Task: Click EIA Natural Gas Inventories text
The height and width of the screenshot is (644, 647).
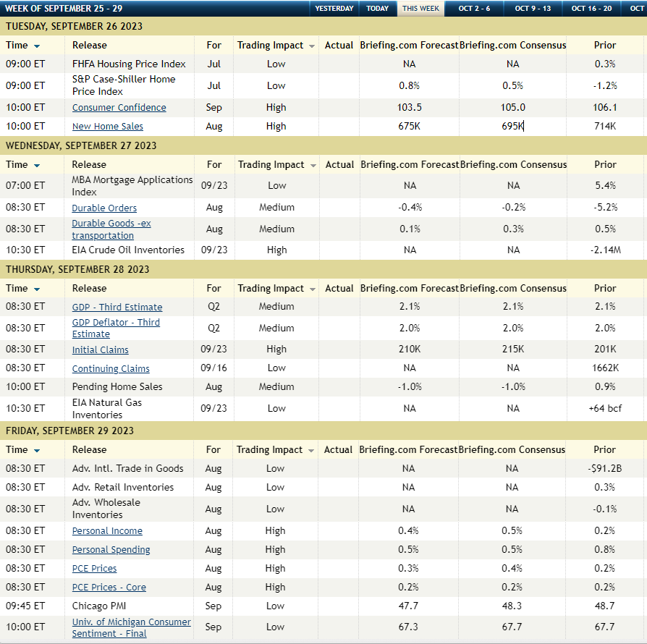Action: (x=107, y=408)
